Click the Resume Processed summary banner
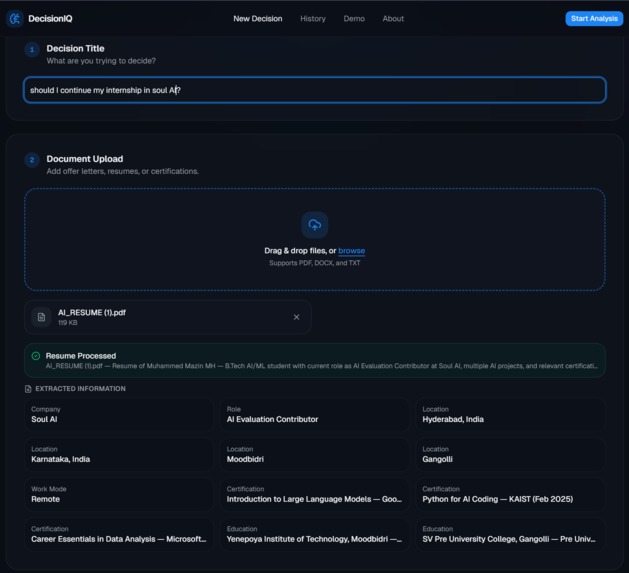The image size is (629, 573). pyautogui.click(x=314, y=360)
